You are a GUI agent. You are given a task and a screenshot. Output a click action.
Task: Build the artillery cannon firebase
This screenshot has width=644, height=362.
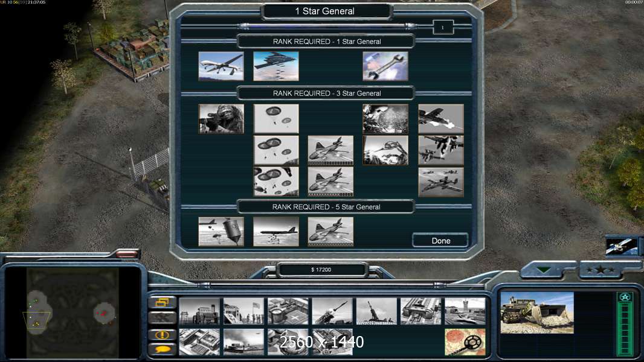[376, 311]
